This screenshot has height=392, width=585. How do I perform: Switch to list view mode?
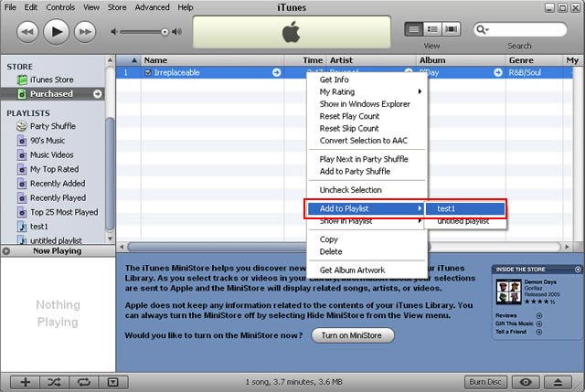[x=414, y=29]
